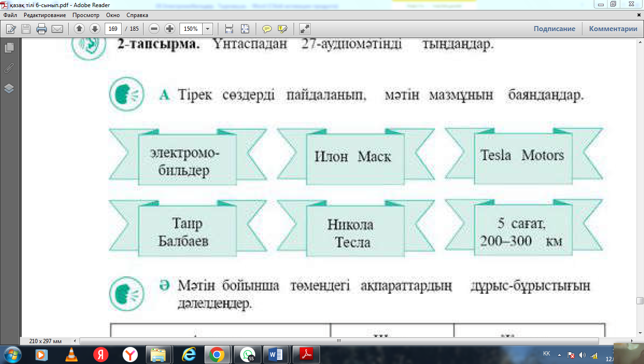Click the page number field showing 169
The height and width of the screenshot is (364, 644).
coord(113,29)
